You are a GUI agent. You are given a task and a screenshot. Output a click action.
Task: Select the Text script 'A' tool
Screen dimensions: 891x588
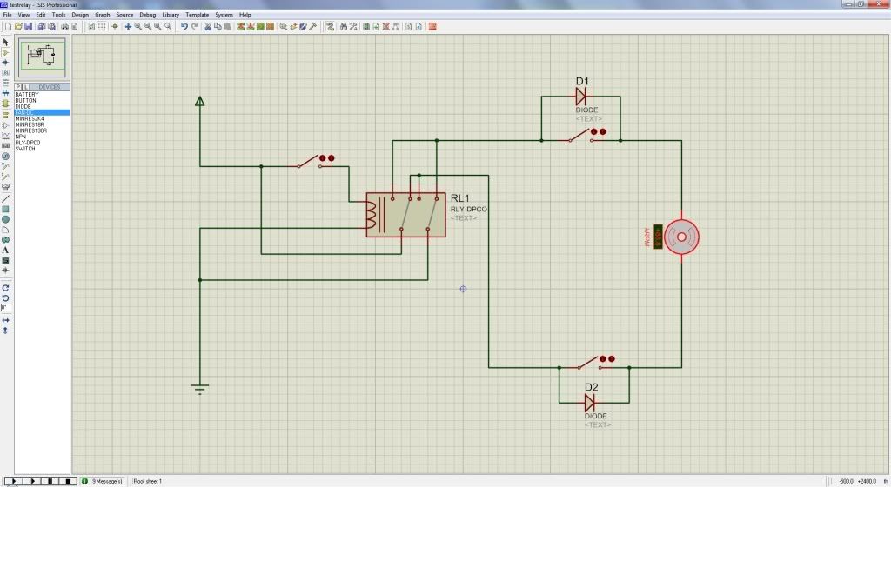tap(5, 250)
